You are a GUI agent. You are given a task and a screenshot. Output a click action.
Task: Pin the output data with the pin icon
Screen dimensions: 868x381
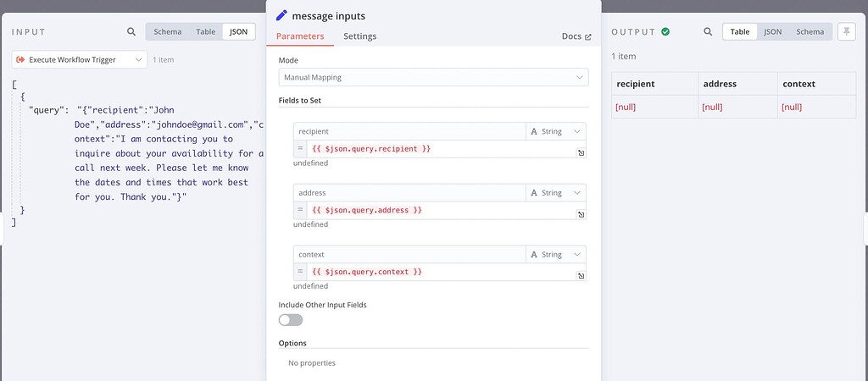tap(847, 31)
